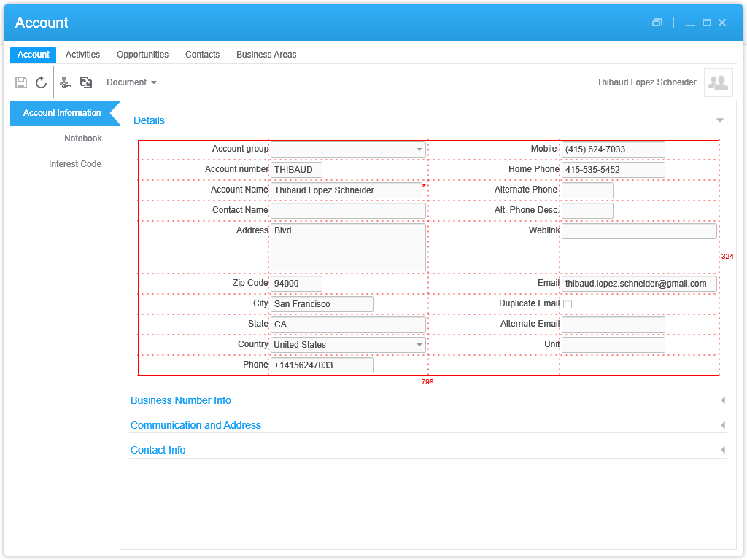Click the Weblink input field
The width and height of the screenshot is (747, 560).
[639, 231]
